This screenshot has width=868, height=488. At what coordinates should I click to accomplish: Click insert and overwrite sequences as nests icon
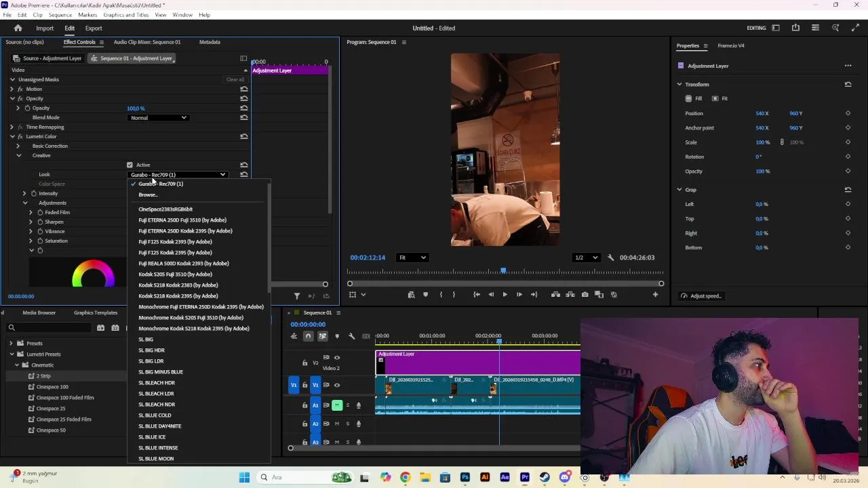coord(294,336)
